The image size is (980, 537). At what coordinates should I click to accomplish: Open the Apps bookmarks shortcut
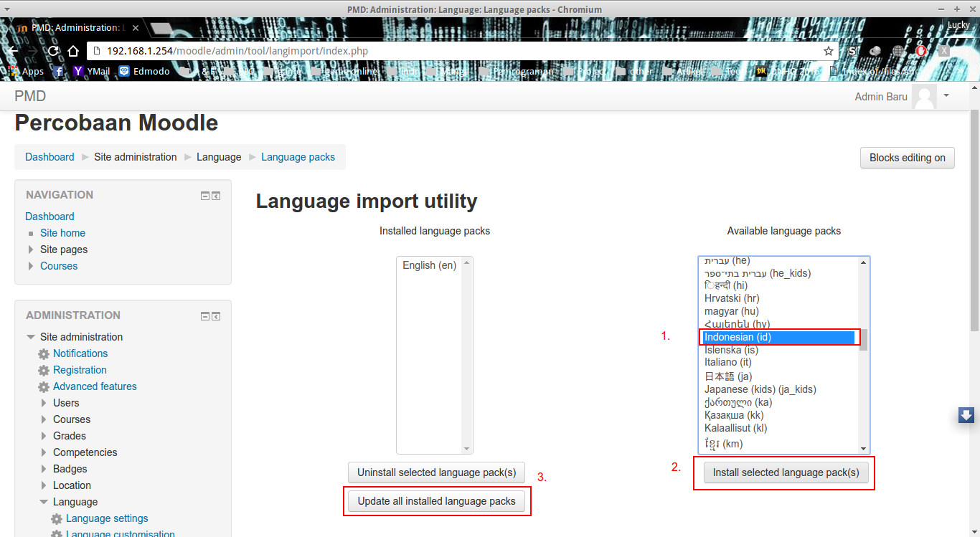(x=26, y=71)
